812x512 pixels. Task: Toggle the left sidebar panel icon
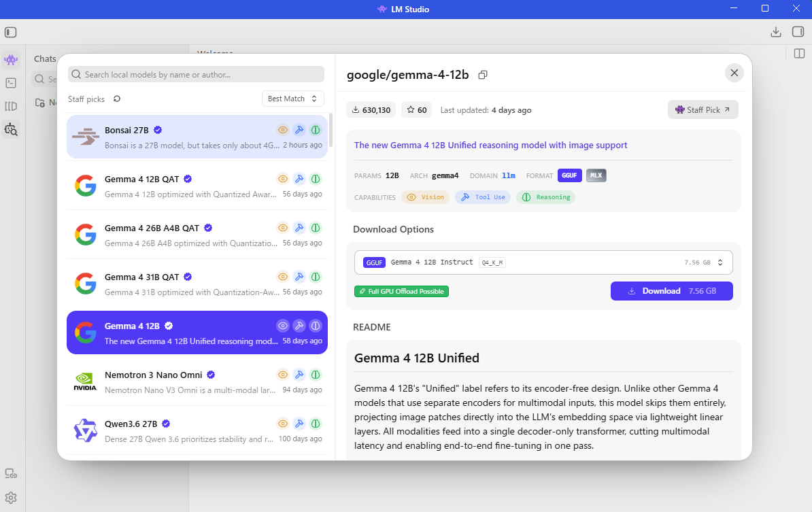click(x=10, y=32)
